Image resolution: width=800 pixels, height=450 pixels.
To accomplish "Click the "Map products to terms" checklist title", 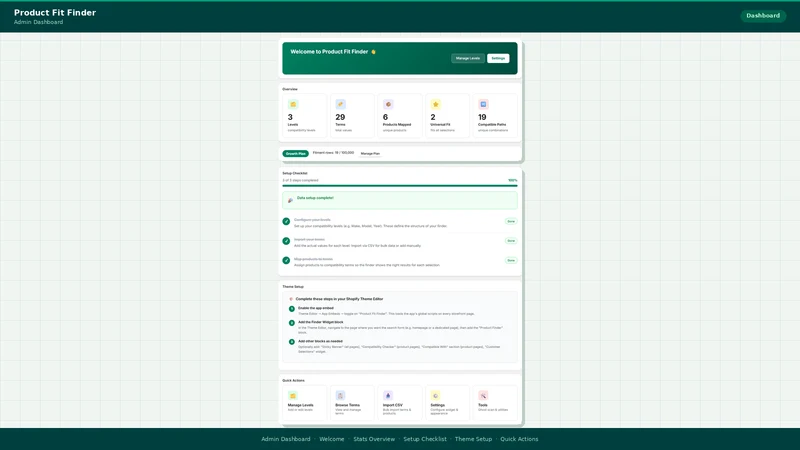I will tap(313, 259).
